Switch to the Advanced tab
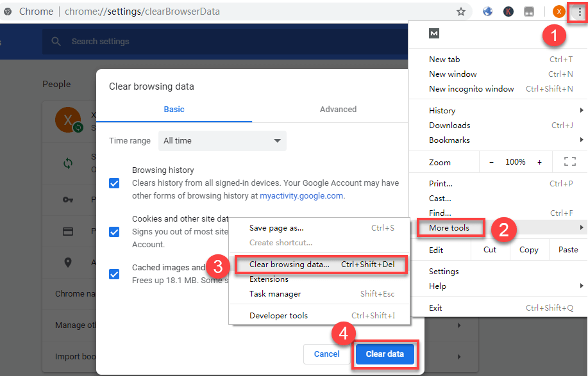This screenshot has width=588, height=376. click(338, 109)
